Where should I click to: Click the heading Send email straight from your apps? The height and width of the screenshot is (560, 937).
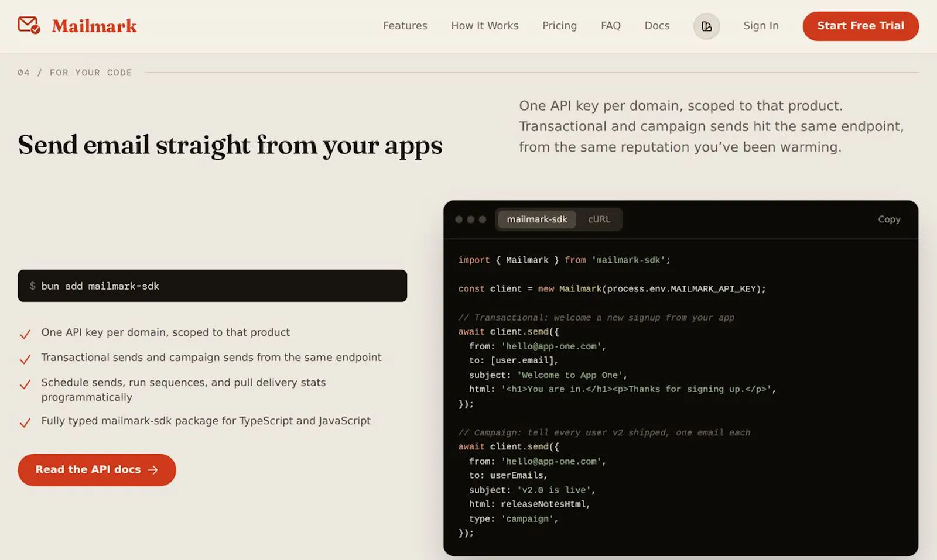tap(230, 145)
